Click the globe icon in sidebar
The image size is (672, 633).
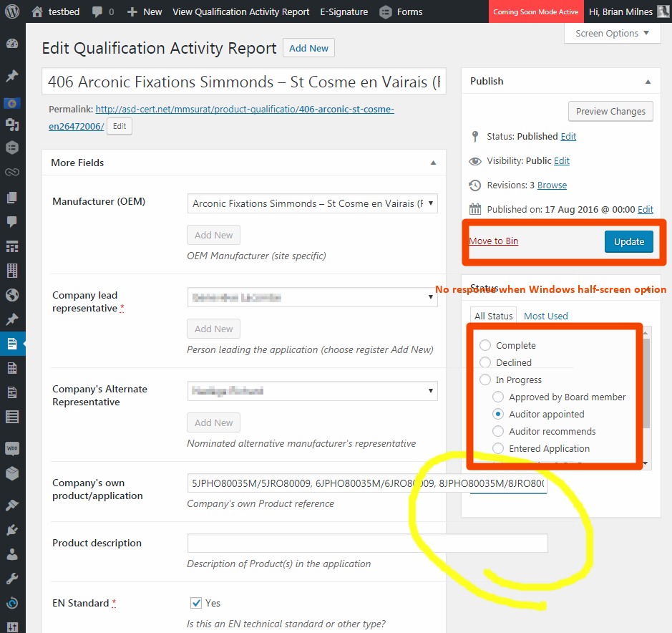click(x=12, y=295)
